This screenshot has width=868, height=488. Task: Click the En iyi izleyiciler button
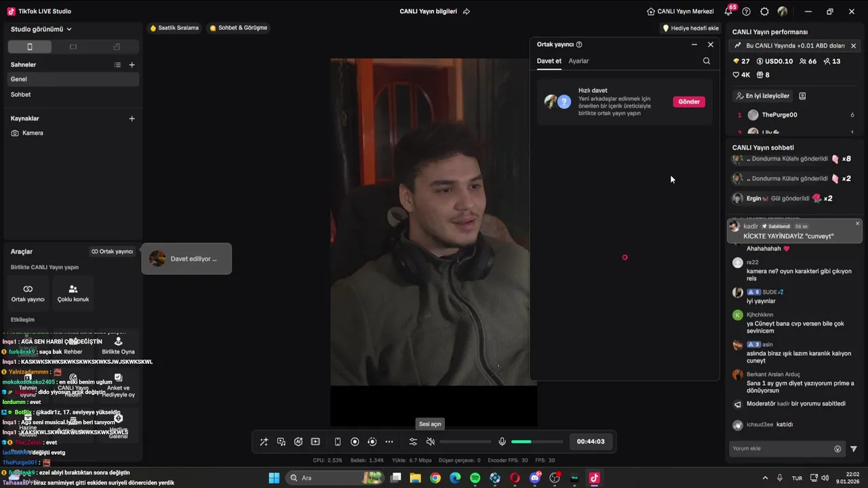click(762, 96)
